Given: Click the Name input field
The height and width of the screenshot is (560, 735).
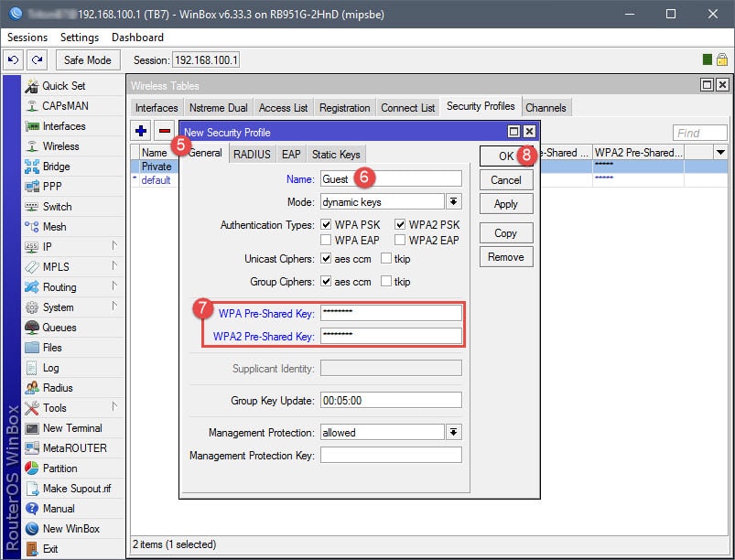Looking at the screenshot, I should pos(391,179).
